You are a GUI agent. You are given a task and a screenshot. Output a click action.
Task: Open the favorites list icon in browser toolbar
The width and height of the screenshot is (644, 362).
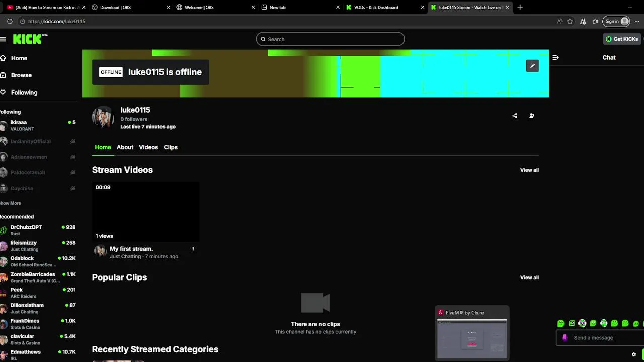[596, 21]
